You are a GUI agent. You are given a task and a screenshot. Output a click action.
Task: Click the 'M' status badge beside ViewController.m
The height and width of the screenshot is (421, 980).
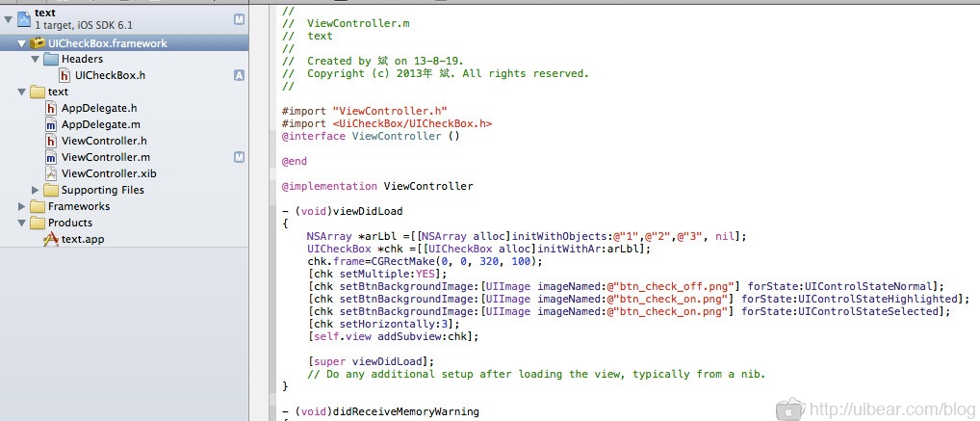[239, 157]
